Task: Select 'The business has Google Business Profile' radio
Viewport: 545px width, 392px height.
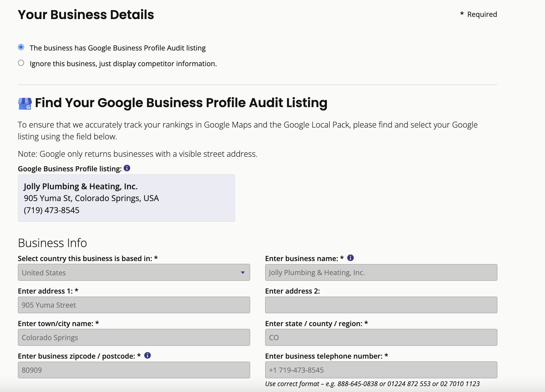Action: point(21,47)
